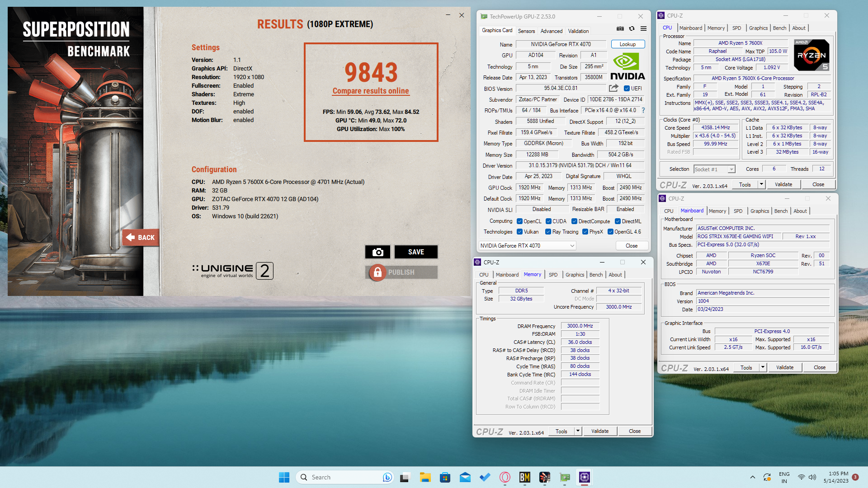Click the BACK button in Superposition
This screenshot has height=488, width=868.
coord(141,237)
